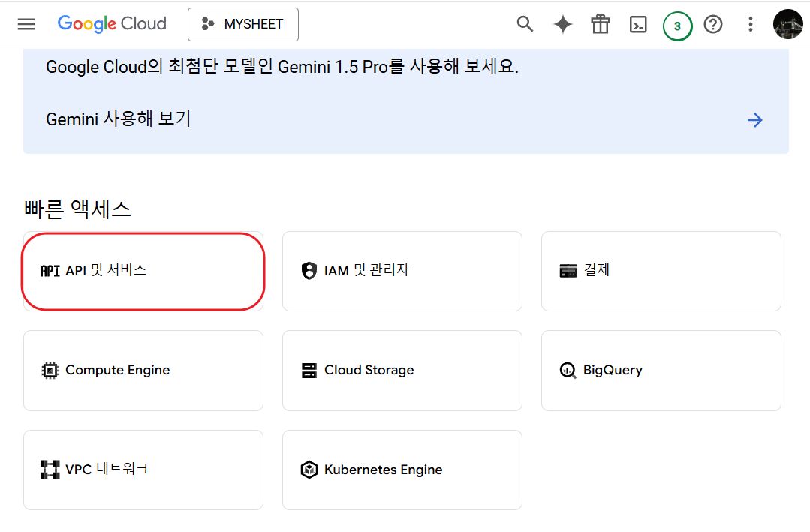The width and height of the screenshot is (810, 532).
Task: Open the Kubernetes Engine card
Action: coord(402,470)
